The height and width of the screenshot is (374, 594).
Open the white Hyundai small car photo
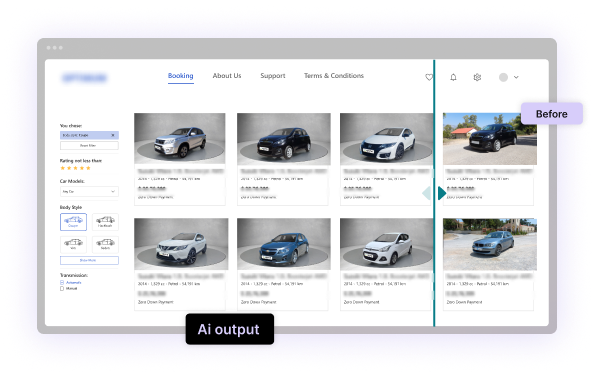386,244
